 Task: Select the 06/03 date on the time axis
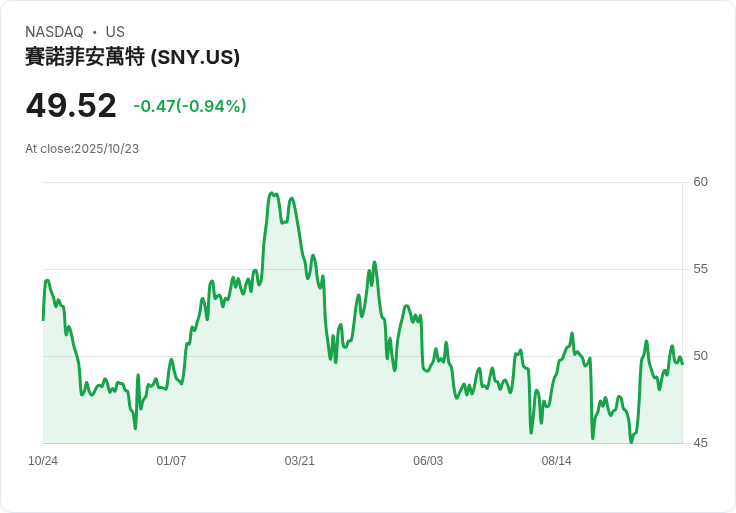(x=428, y=461)
